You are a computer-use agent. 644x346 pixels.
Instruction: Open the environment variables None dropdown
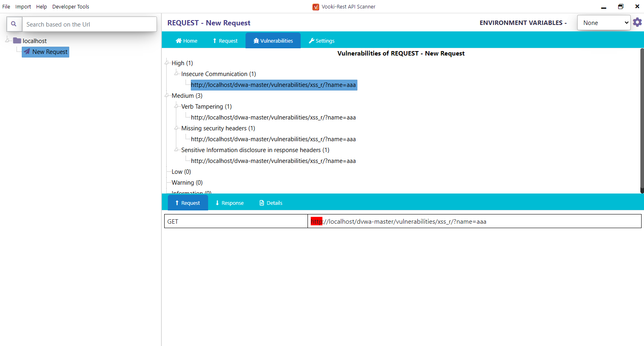pos(604,23)
